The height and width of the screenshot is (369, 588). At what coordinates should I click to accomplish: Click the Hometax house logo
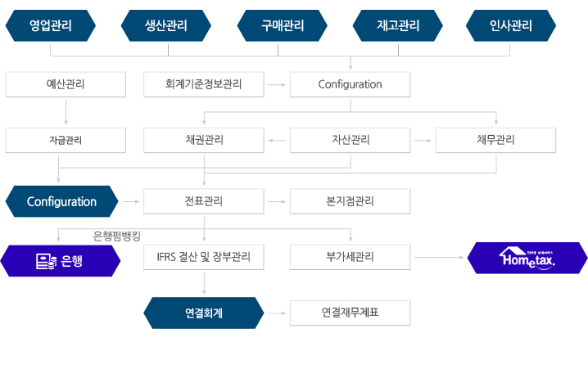click(x=527, y=259)
